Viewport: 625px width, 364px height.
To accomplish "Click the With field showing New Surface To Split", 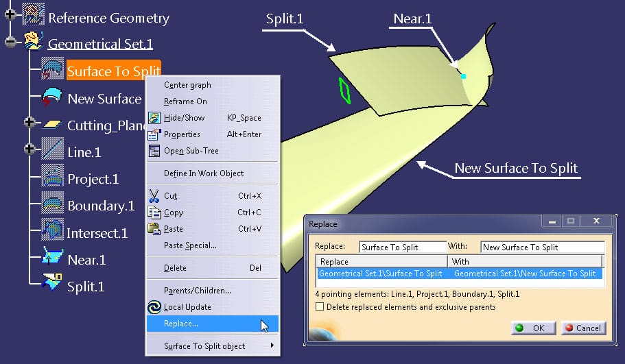I will point(543,247).
